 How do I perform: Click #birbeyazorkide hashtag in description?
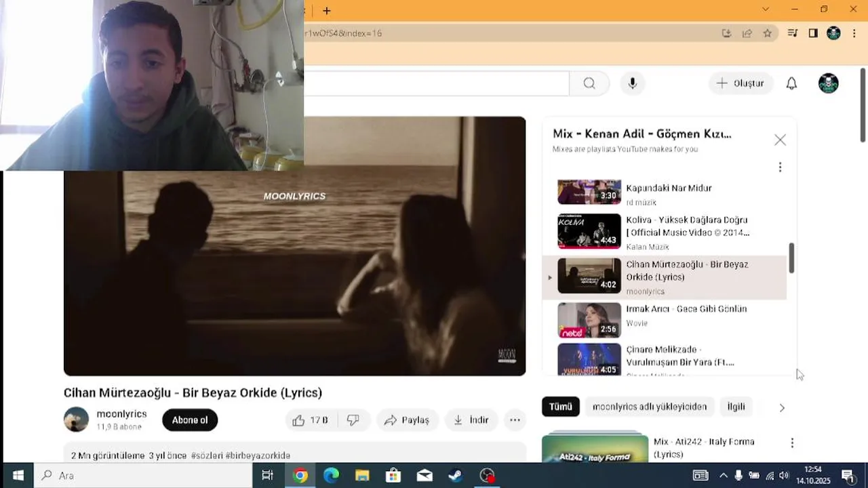(258, 455)
